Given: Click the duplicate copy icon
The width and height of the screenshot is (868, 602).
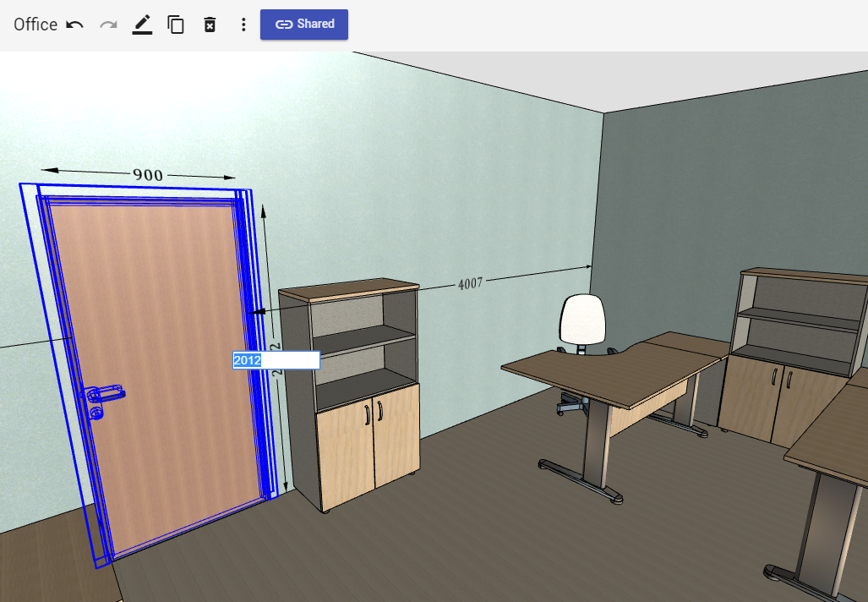Looking at the screenshot, I should click(176, 25).
